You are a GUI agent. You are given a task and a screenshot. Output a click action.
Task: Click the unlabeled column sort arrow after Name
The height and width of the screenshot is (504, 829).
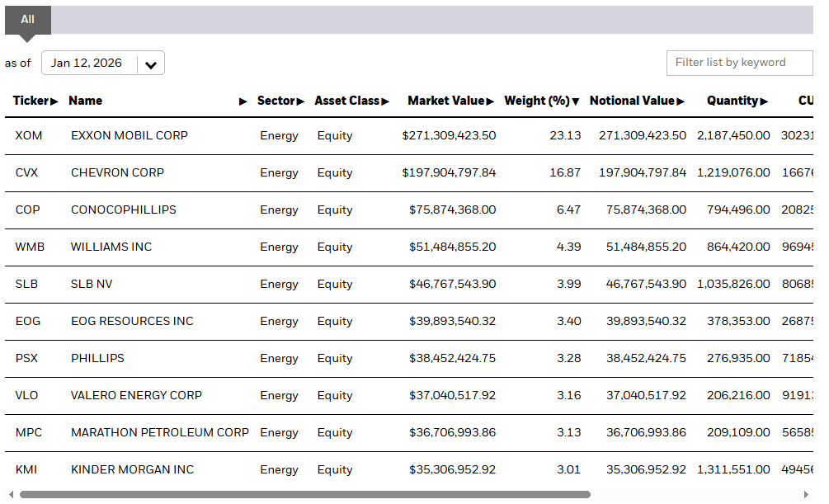[243, 101]
